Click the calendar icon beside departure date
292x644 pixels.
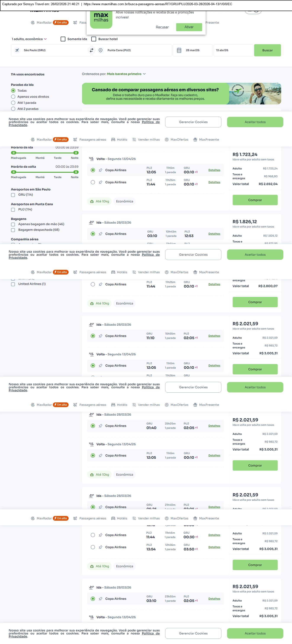(x=179, y=50)
